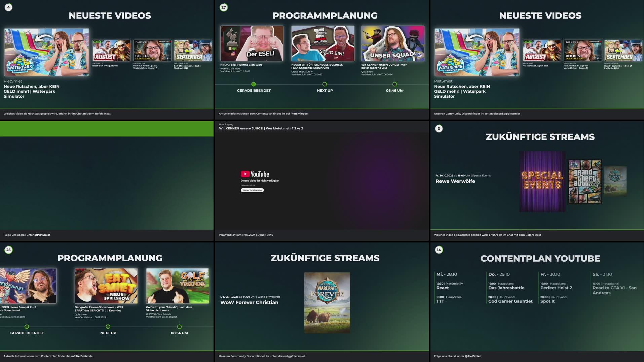Select the purple Special Events poster
This screenshot has height=362, width=644.
click(542, 182)
